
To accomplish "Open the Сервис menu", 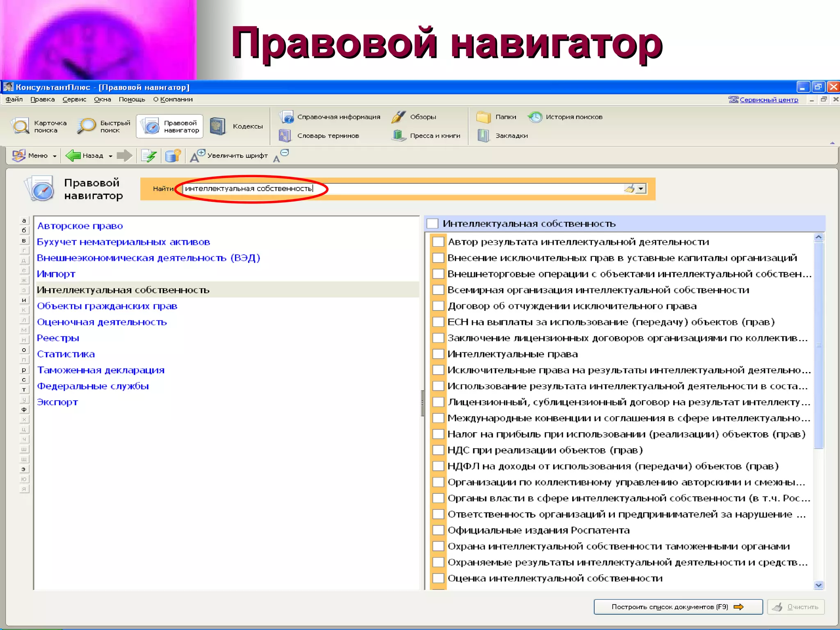I will click(74, 99).
